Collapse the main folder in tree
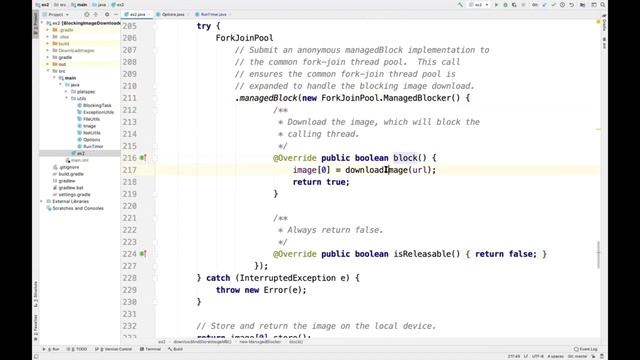Viewport: 640px width, 360px height. coord(54,78)
